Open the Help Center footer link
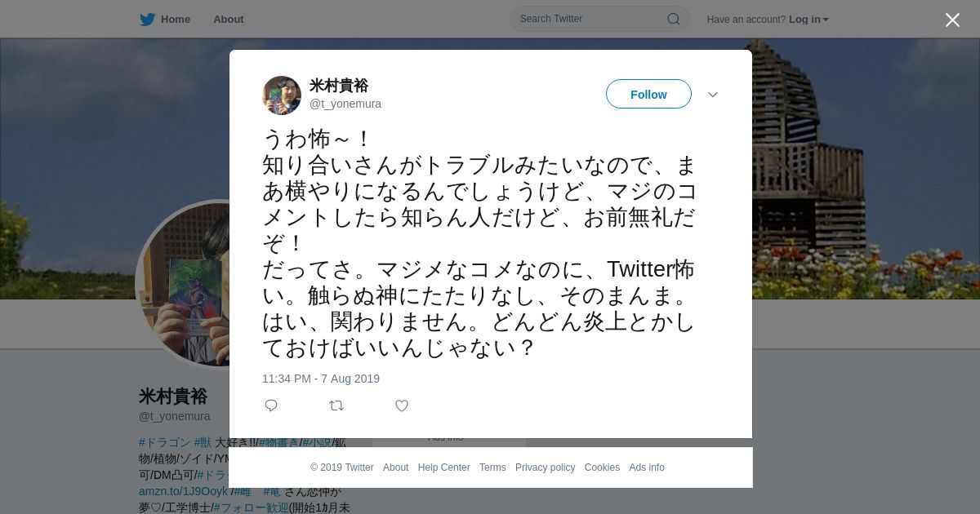The width and height of the screenshot is (980, 514). (x=444, y=467)
